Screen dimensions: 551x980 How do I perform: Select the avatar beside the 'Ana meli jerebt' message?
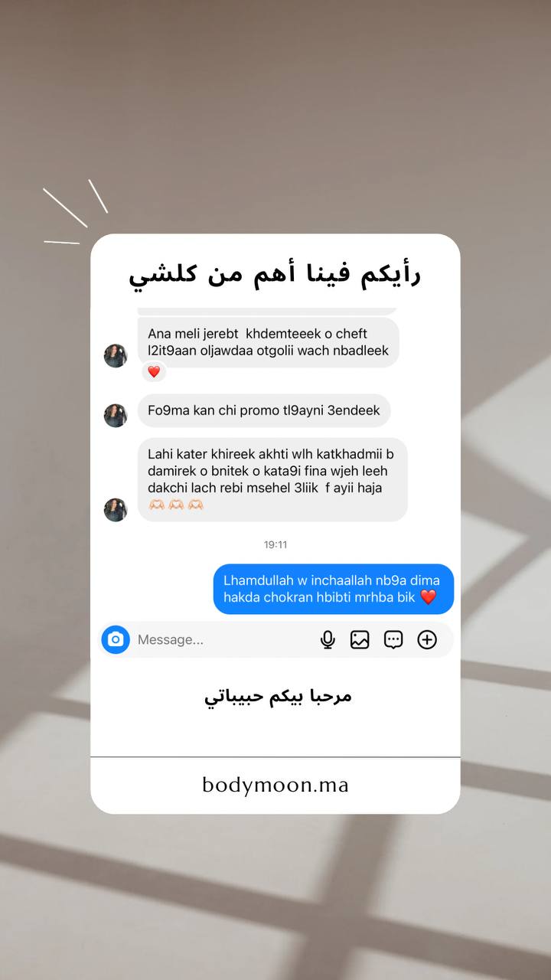[x=116, y=356]
